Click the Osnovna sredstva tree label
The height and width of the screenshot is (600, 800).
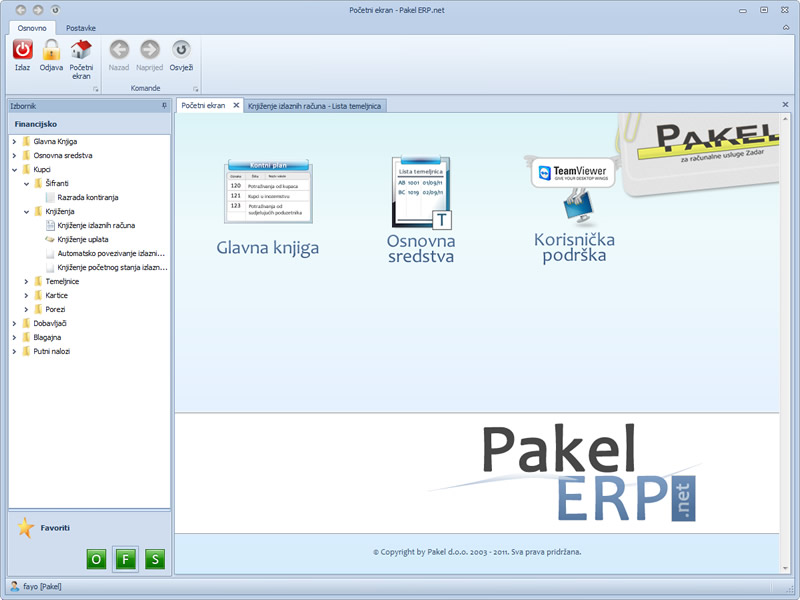63,156
